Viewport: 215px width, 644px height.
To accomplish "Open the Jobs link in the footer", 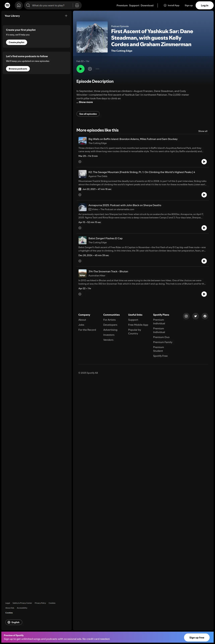I will 81,325.
